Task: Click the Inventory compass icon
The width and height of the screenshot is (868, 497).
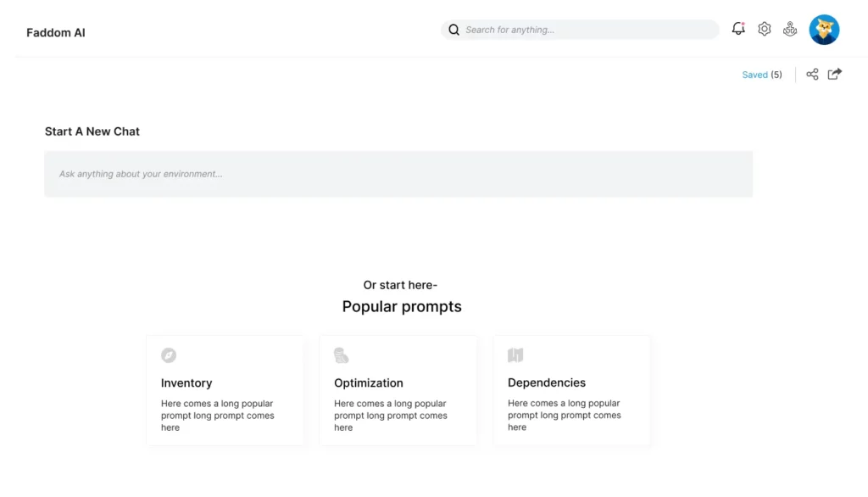Action: (169, 355)
